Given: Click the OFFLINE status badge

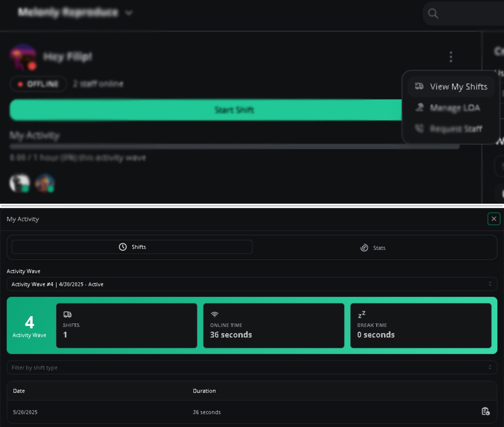Looking at the screenshot, I should click(38, 84).
